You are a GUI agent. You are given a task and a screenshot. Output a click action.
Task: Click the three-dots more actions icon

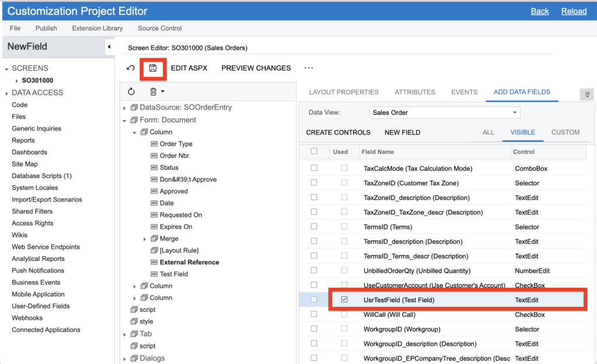(309, 68)
